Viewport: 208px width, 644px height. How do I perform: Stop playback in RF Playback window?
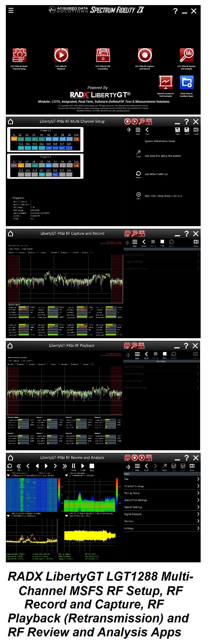(165, 355)
